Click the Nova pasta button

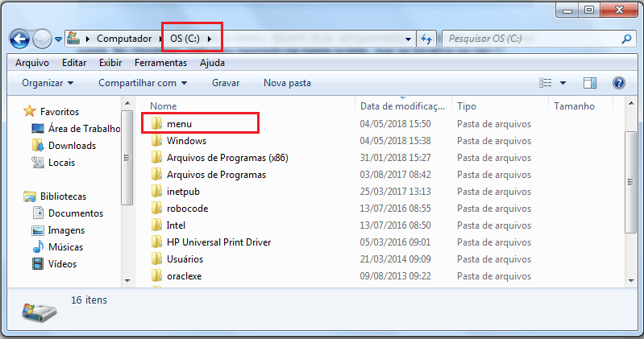[x=287, y=83]
